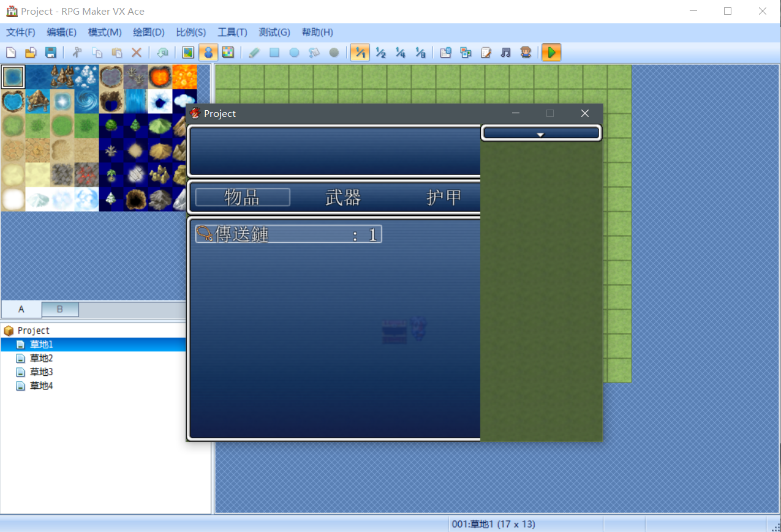Image resolution: width=781 pixels, height=532 pixels.
Task: Open the Resource Manager icon
Action: pyautogui.click(x=466, y=53)
